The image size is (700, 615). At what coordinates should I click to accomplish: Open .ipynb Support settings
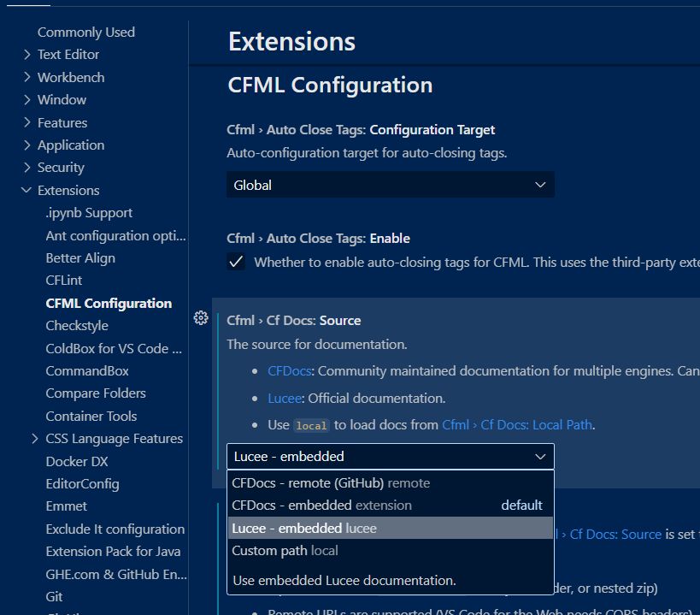[x=89, y=213]
